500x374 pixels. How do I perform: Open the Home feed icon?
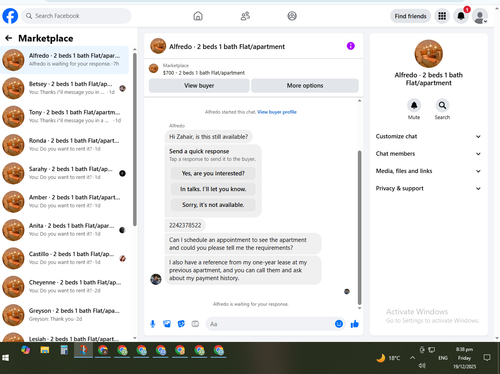(198, 16)
